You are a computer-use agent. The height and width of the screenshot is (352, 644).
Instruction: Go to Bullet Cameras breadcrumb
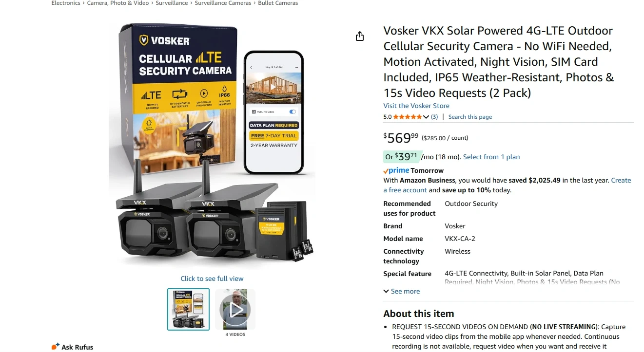(278, 3)
